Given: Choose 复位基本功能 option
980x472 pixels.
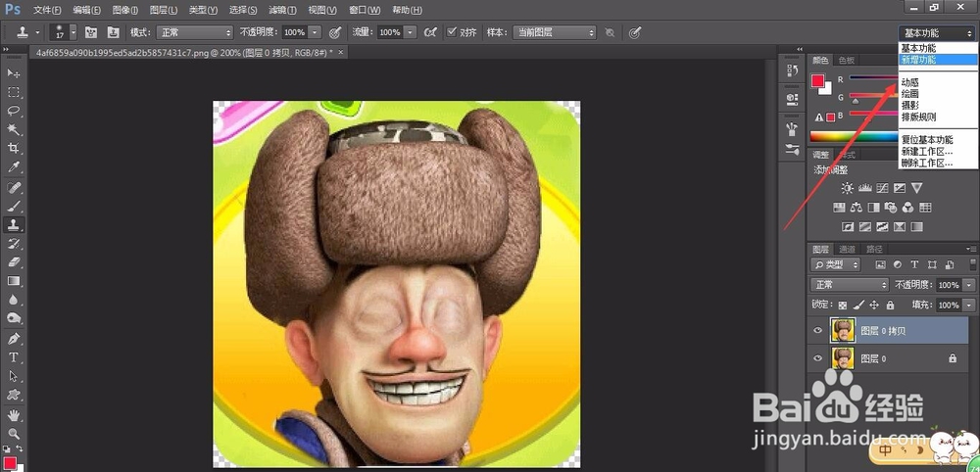Looking at the screenshot, I should 927,139.
